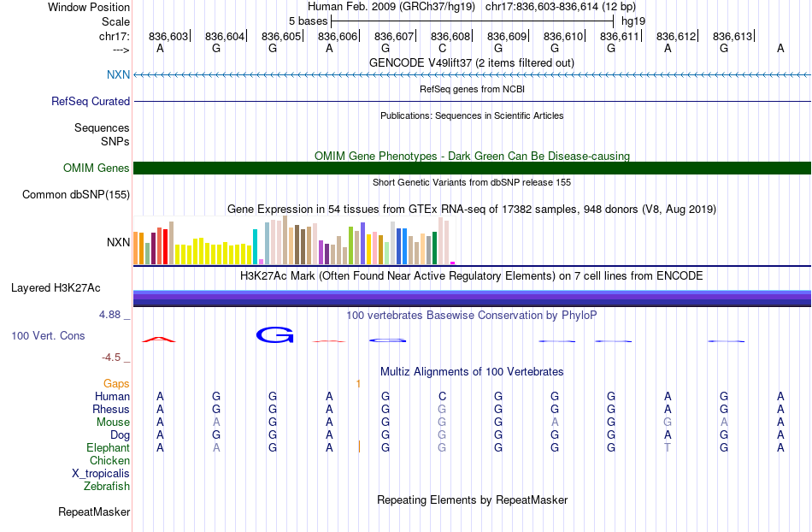
Task: Click the layered blue H3K27Ac signal band
Action: 472,299
